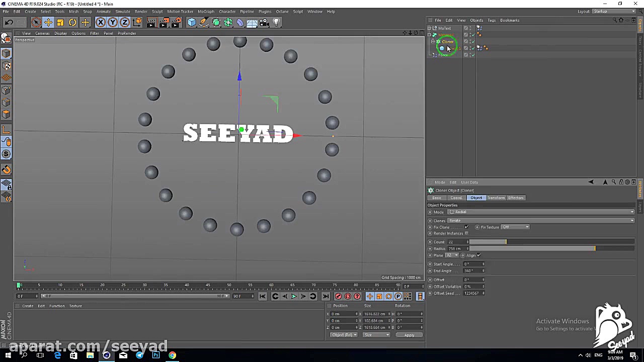
Task: Click the Apply button in coordinates
Action: coord(409,335)
